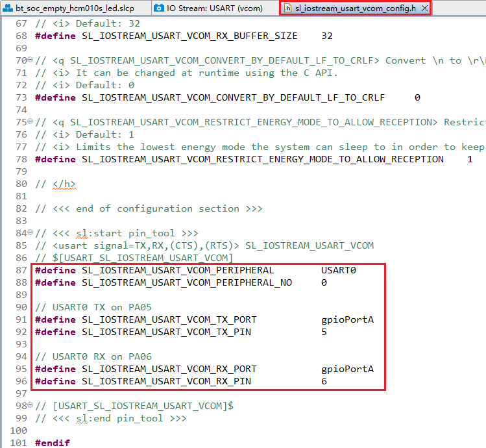
Task: Collapse the comment fold at line 75
Action: [x=30, y=122]
